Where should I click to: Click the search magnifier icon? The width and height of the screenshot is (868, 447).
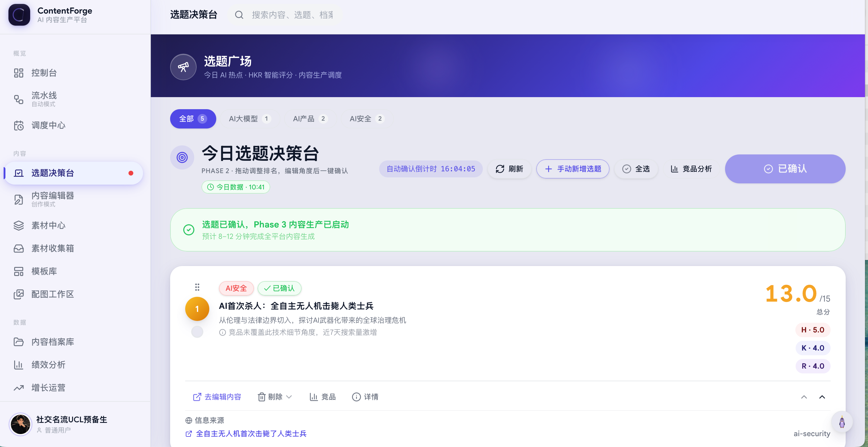tap(239, 15)
